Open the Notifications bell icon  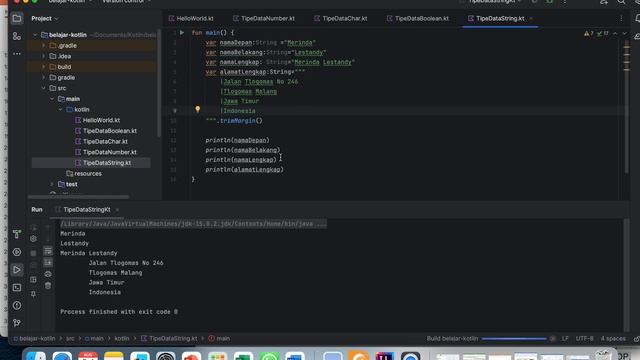[637, 18]
